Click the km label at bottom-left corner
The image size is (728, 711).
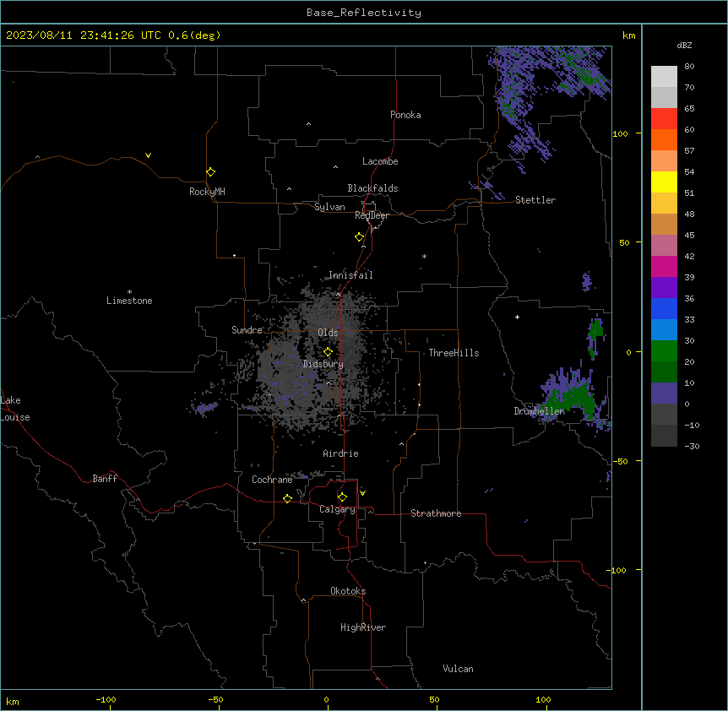13,701
